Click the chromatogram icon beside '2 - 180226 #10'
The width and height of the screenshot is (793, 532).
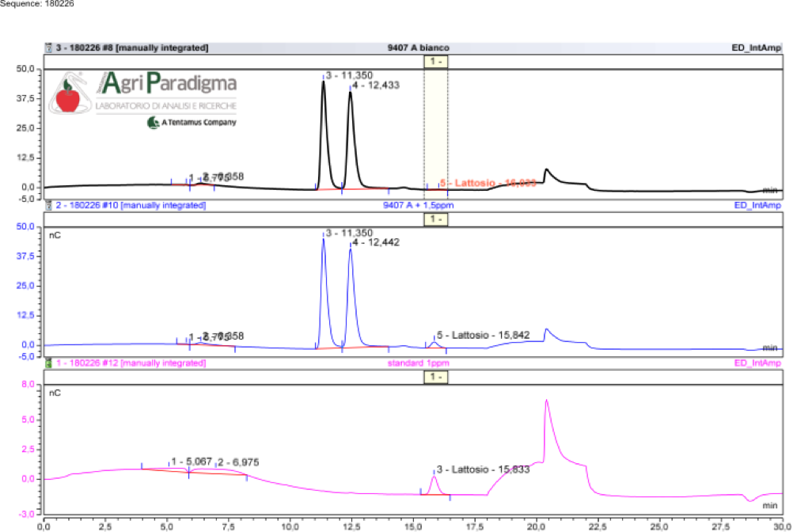pos(48,205)
